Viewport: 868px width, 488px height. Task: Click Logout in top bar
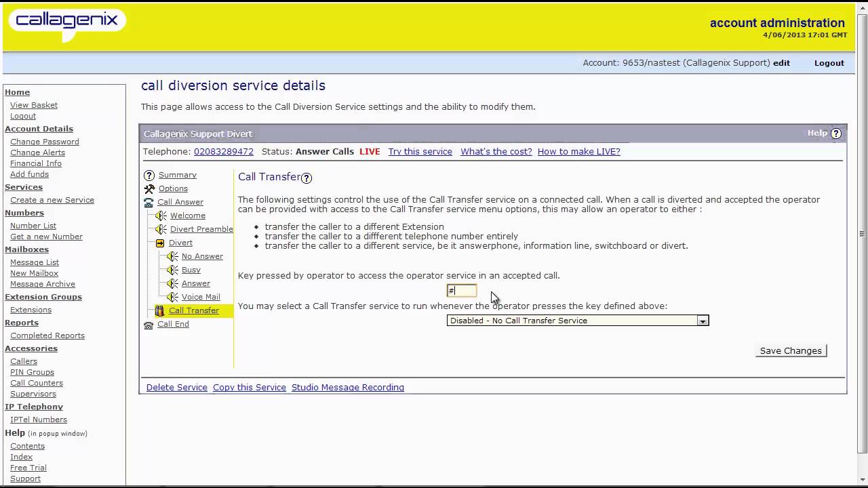pyautogui.click(x=829, y=63)
